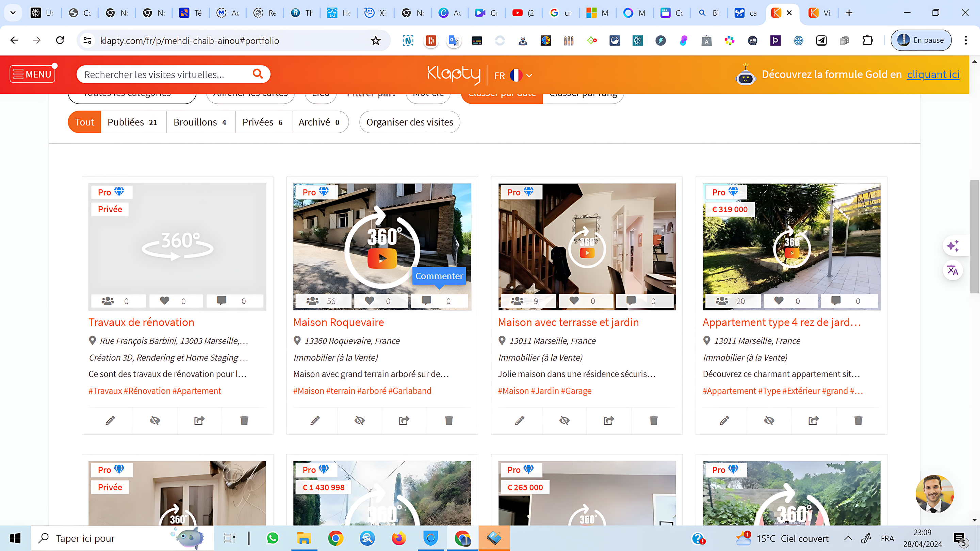Open Maison Roquevaire title link

click(339, 322)
